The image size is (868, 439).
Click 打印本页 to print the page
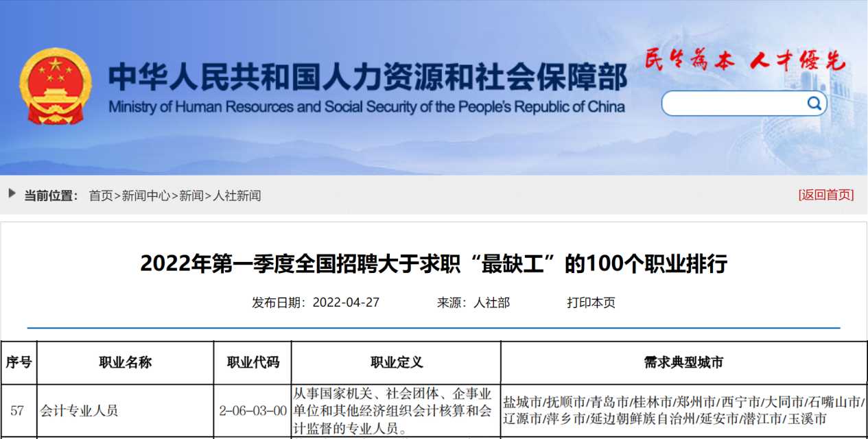591,302
